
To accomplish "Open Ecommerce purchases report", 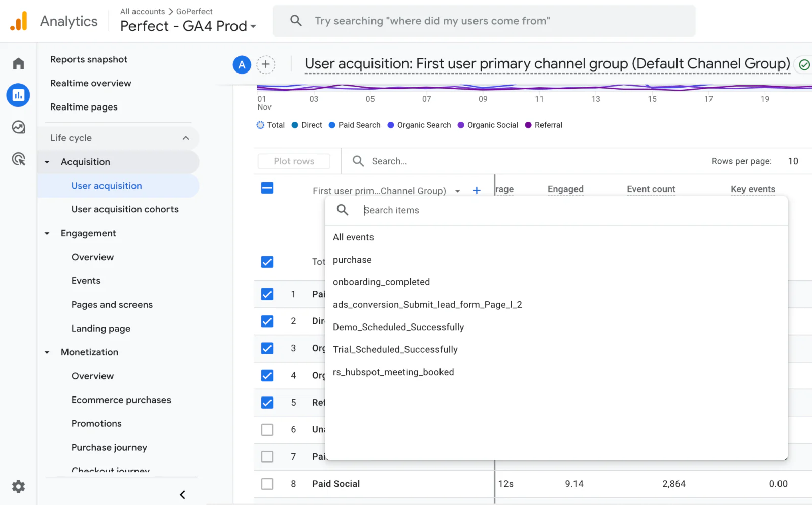I will (x=121, y=400).
